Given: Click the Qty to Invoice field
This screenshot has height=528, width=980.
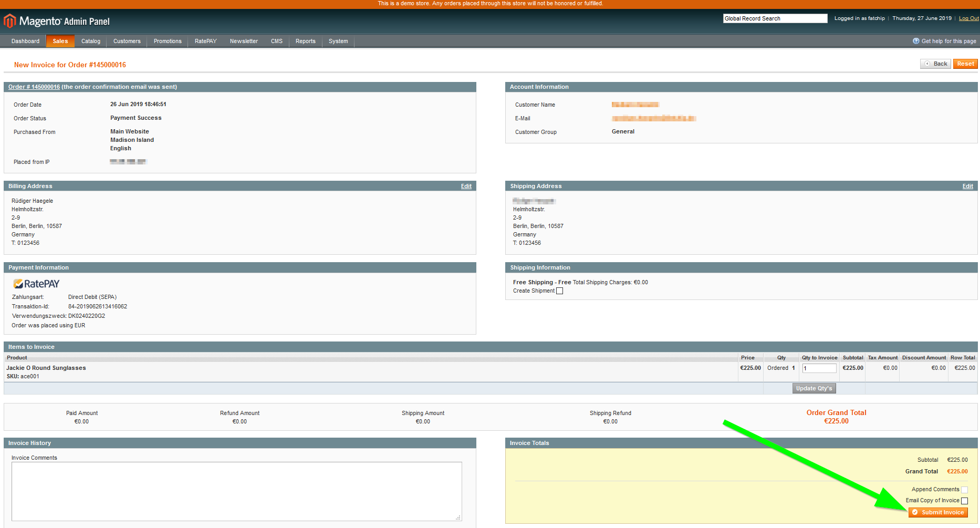Looking at the screenshot, I should (x=819, y=368).
